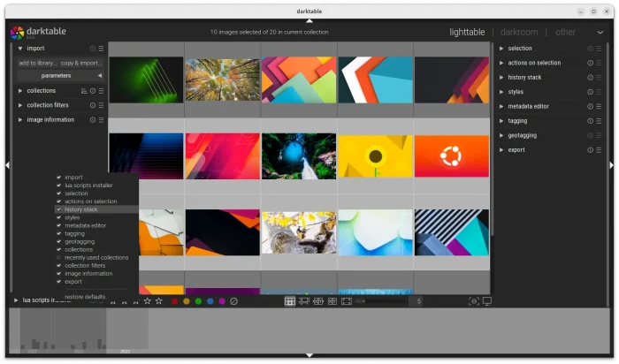Open presets menu of import module
The height and width of the screenshot is (364, 619).
(x=101, y=49)
